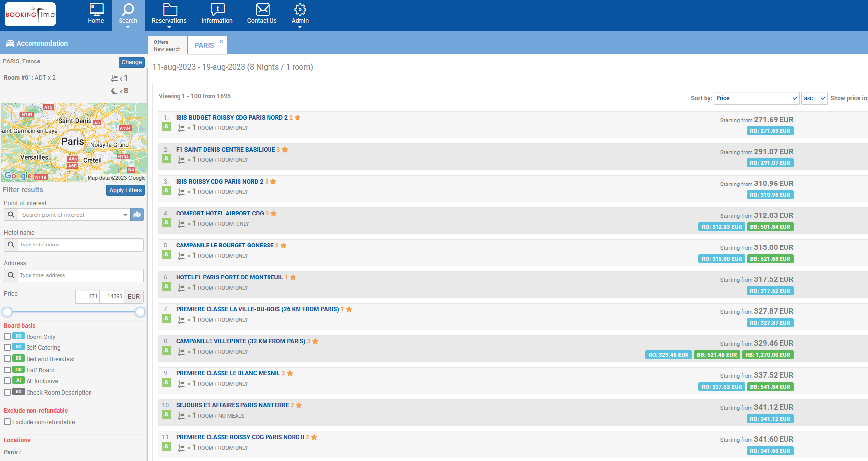Switch to the Offers New search tab
This screenshot has height=461, width=868.
click(x=167, y=45)
